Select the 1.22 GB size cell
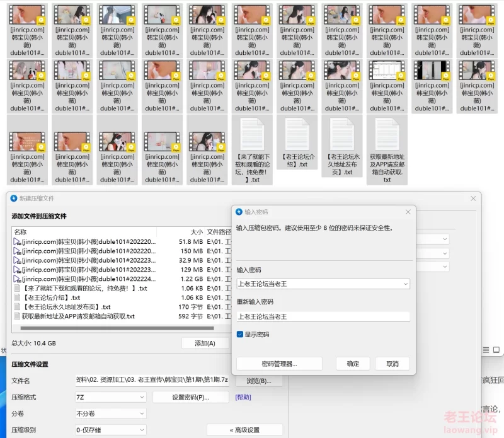 (192, 279)
